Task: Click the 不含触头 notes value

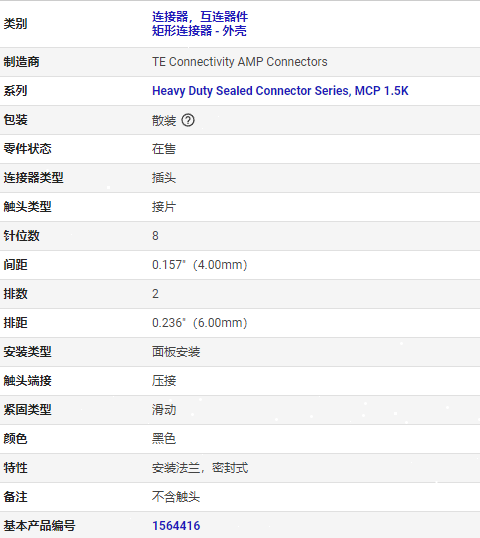Action: 176,497
